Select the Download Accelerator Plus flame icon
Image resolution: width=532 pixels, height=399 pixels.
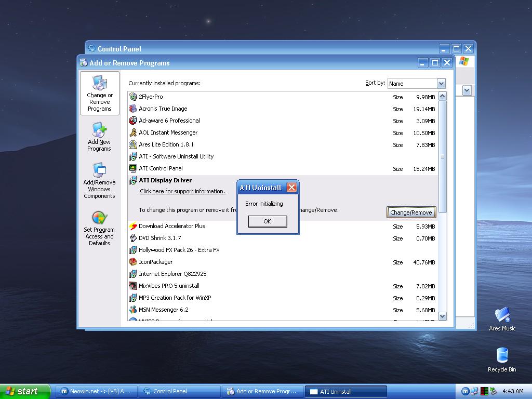[134, 226]
